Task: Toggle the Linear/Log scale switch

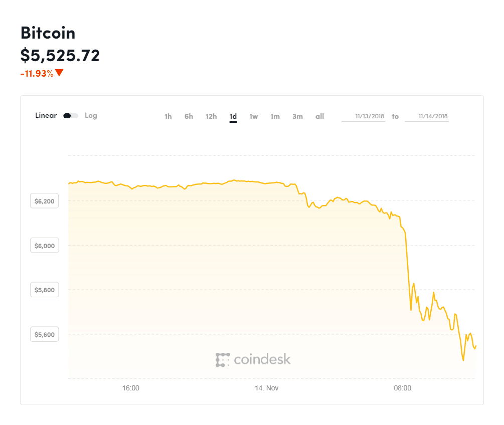Action: coord(71,116)
